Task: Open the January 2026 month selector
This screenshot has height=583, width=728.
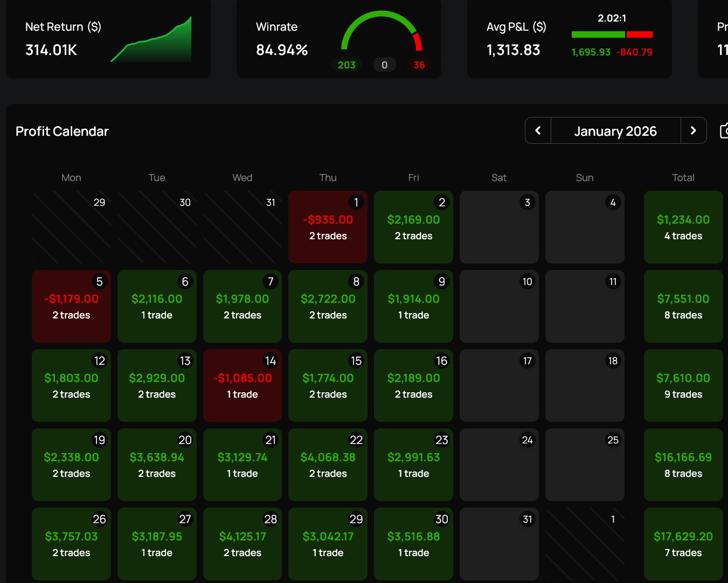Action: [615, 131]
